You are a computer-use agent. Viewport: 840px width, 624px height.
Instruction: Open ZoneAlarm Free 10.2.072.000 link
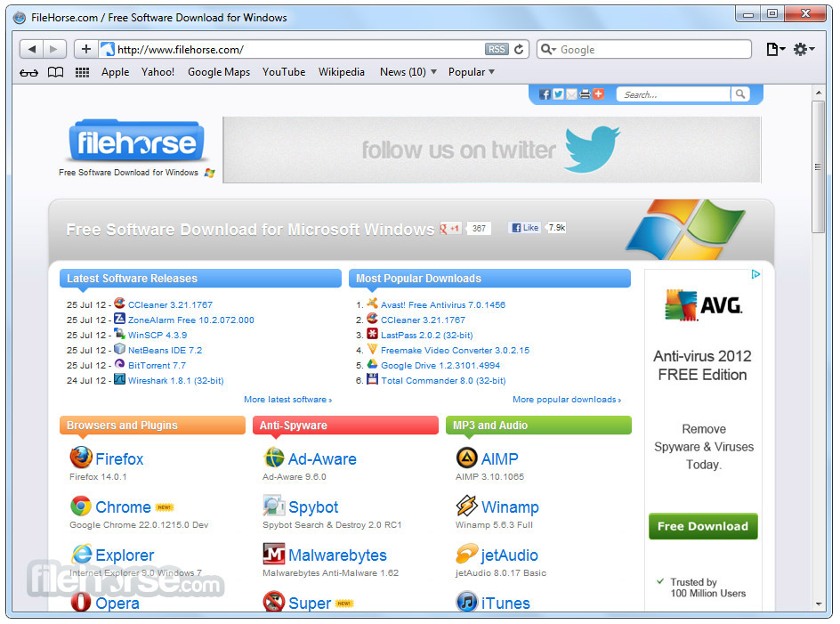(190, 320)
